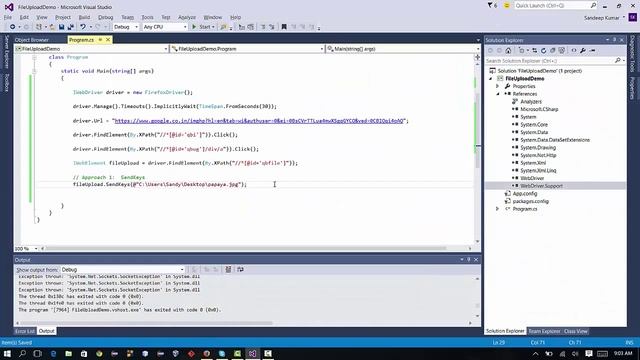Expand the Properties node in Solution Explorer
Viewport: 640px width, 360px height.
pyautogui.click(x=498, y=86)
